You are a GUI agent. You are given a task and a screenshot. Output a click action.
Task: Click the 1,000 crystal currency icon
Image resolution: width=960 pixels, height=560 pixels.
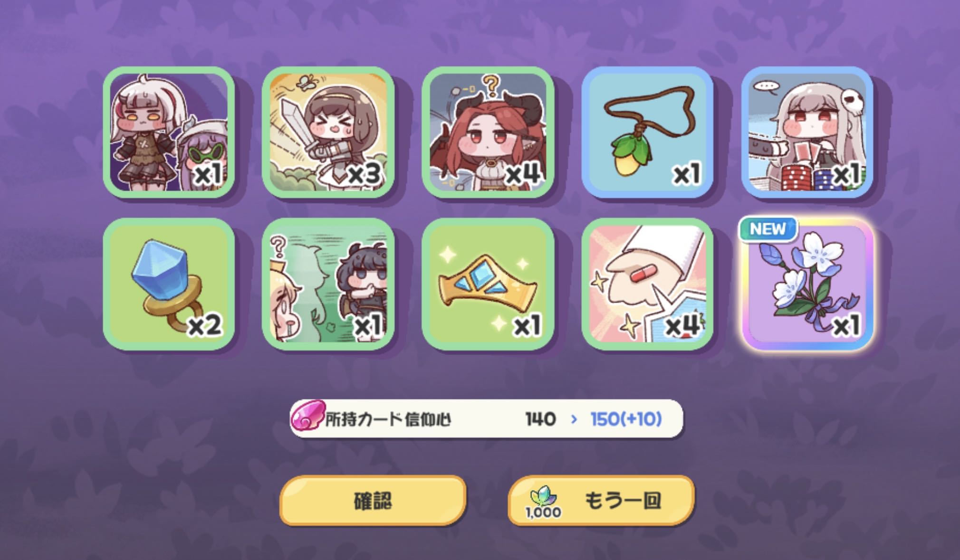(543, 502)
